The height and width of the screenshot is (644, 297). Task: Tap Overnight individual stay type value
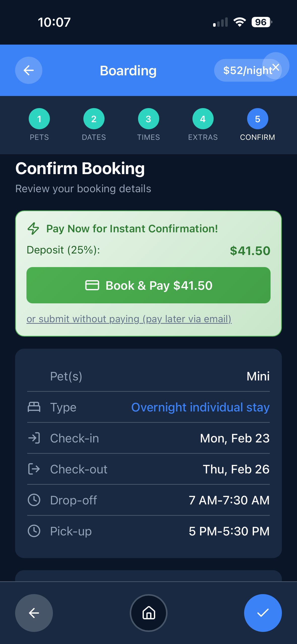[x=200, y=407]
